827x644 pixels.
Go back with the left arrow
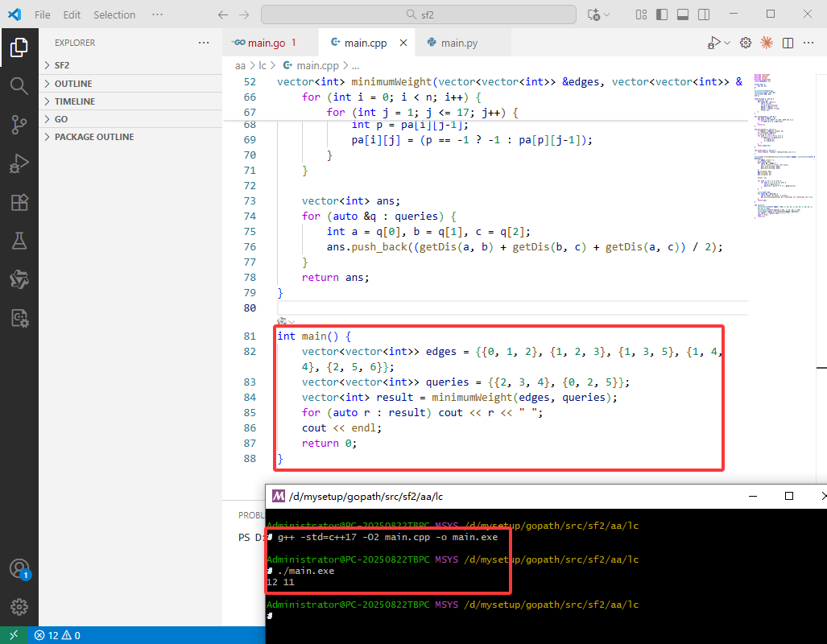[223, 14]
